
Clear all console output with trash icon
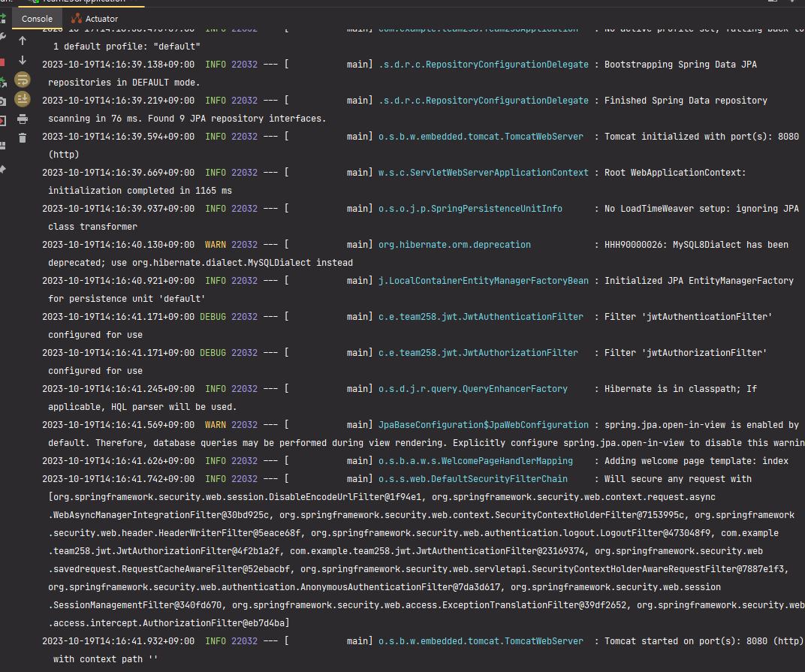[x=23, y=137]
